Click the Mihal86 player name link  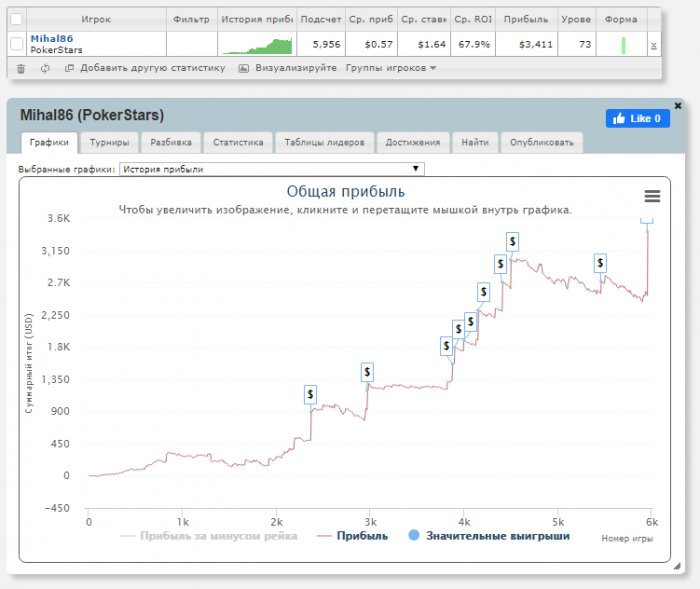click(51, 38)
